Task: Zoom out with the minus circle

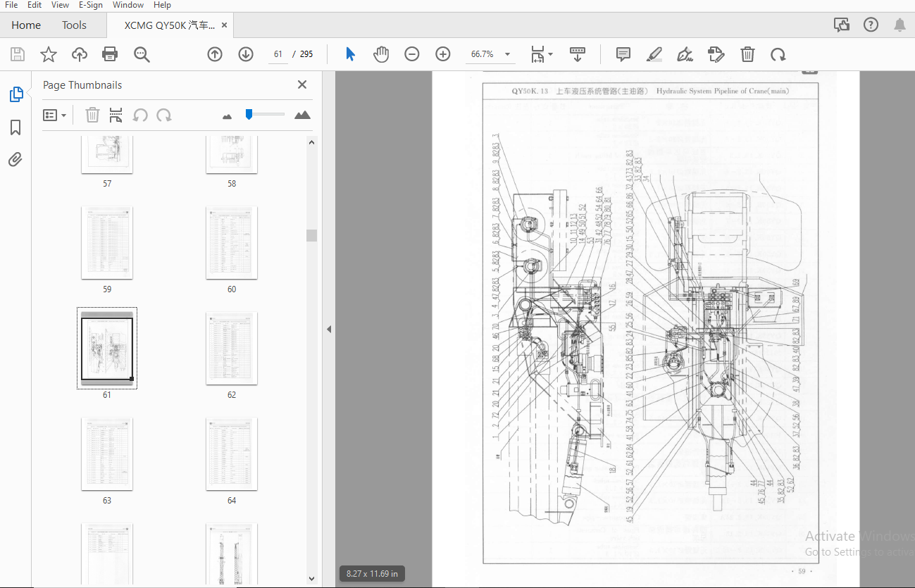Action: pyautogui.click(x=412, y=54)
